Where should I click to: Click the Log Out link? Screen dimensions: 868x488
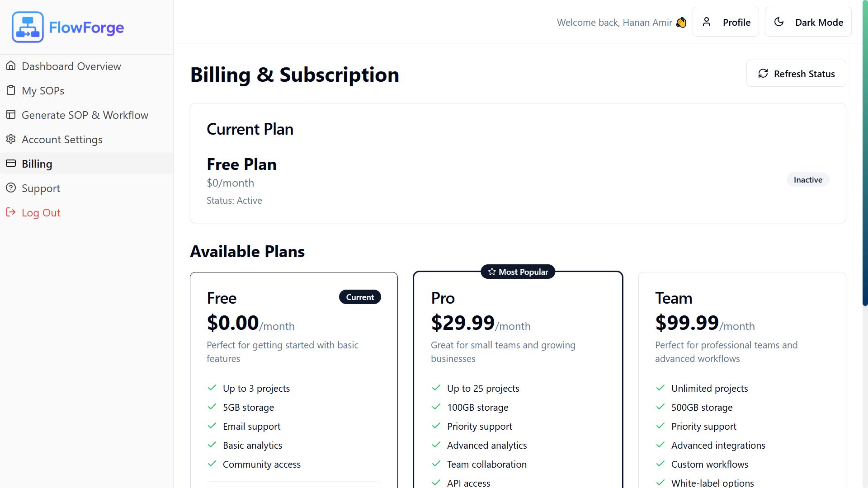point(41,213)
